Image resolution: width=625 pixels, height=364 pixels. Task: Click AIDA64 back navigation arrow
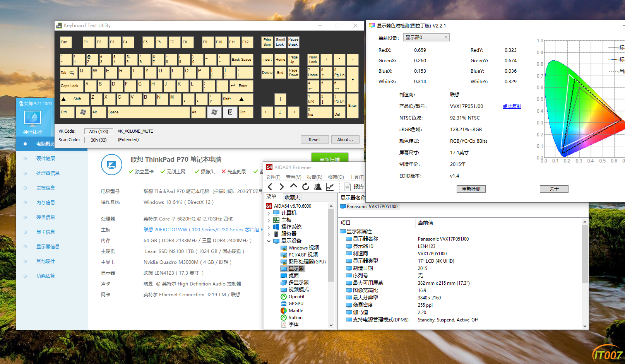click(x=270, y=187)
